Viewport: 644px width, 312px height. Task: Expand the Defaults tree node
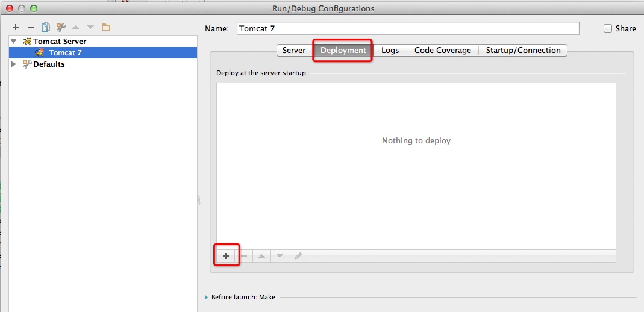click(x=14, y=64)
